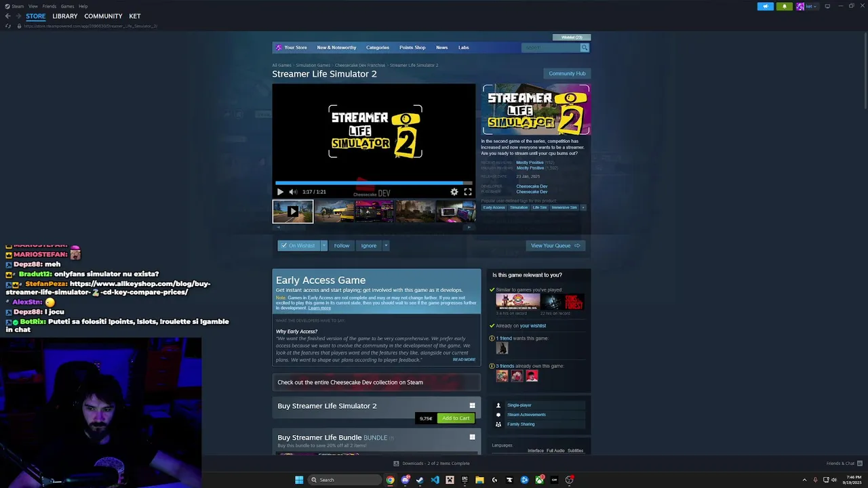Click the Family Sharing feature icon
Image resolution: width=868 pixels, height=488 pixels.
498,424
